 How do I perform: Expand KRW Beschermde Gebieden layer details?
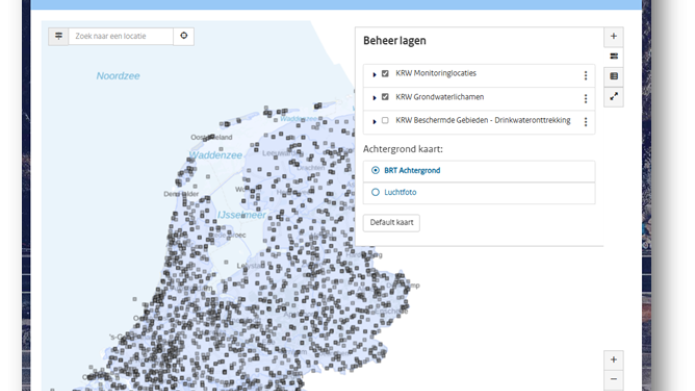(374, 121)
